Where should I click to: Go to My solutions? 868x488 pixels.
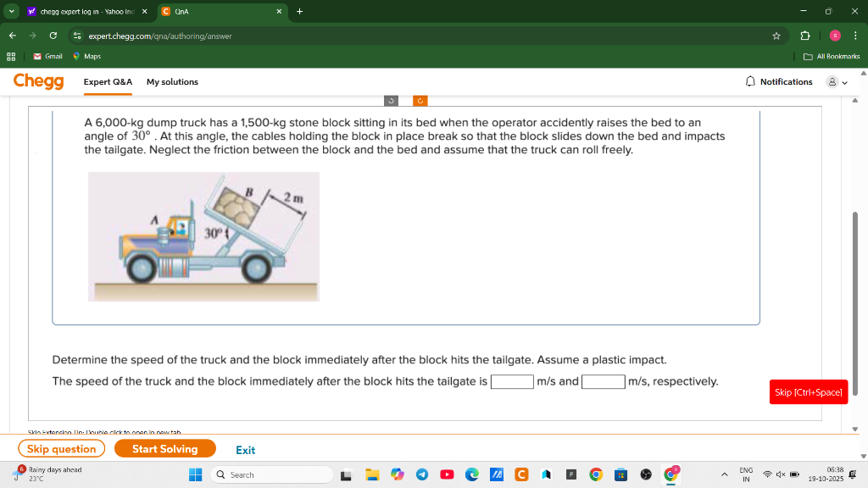pos(172,82)
